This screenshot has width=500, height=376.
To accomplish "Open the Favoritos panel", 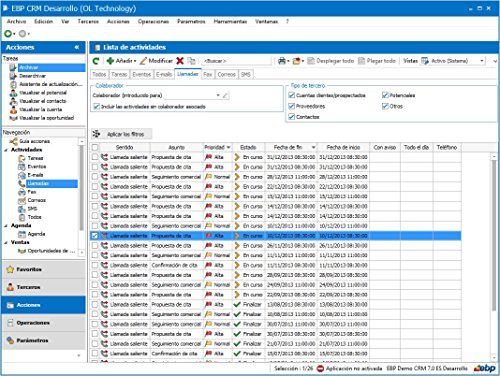I will (x=43, y=269).
